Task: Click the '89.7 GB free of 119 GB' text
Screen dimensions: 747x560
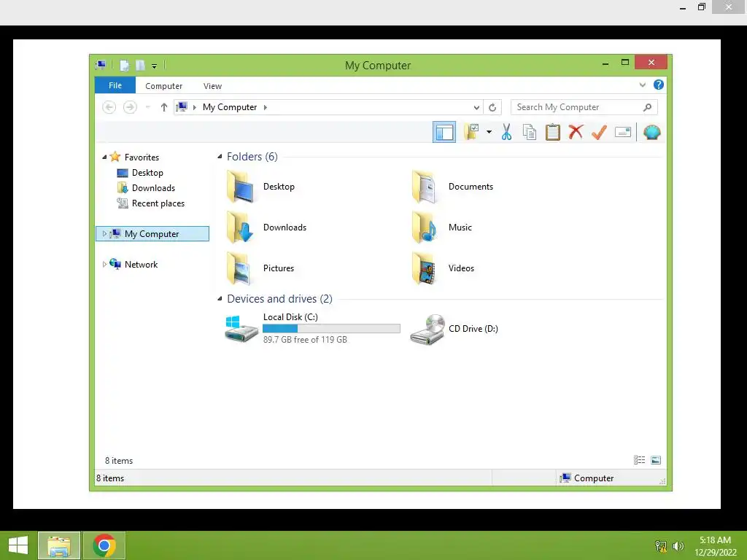Action: pos(305,340)
